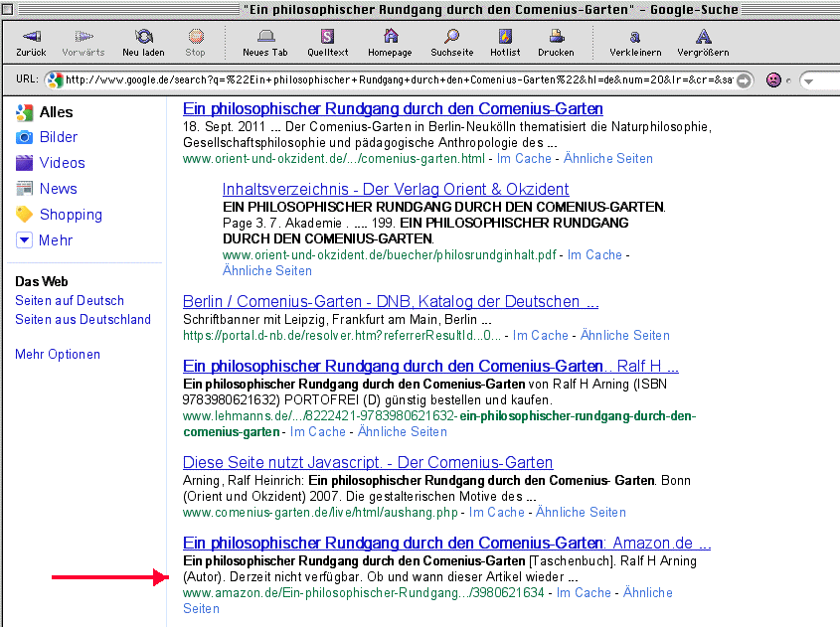
Task: Zoom out with Verkleinern icon
Action: (635, 37)
